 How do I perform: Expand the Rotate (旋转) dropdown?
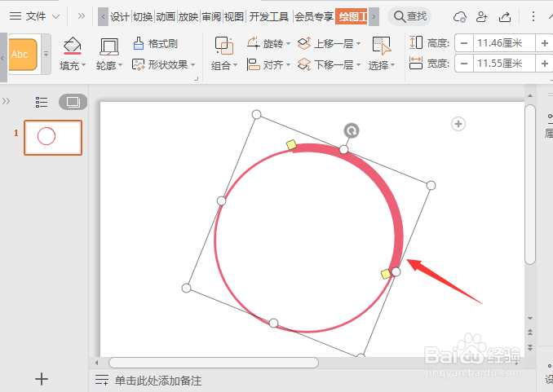click(268, 44)
